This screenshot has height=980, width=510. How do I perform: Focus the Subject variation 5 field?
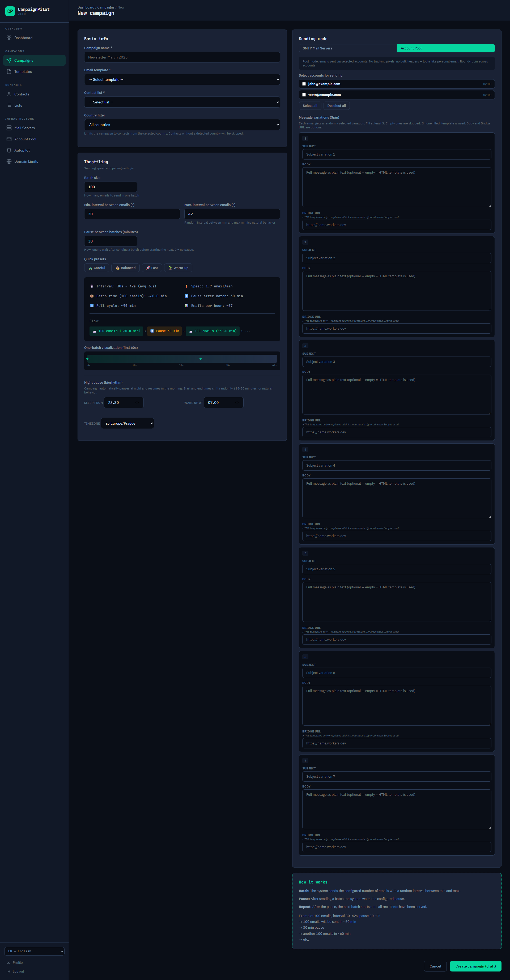396,569
